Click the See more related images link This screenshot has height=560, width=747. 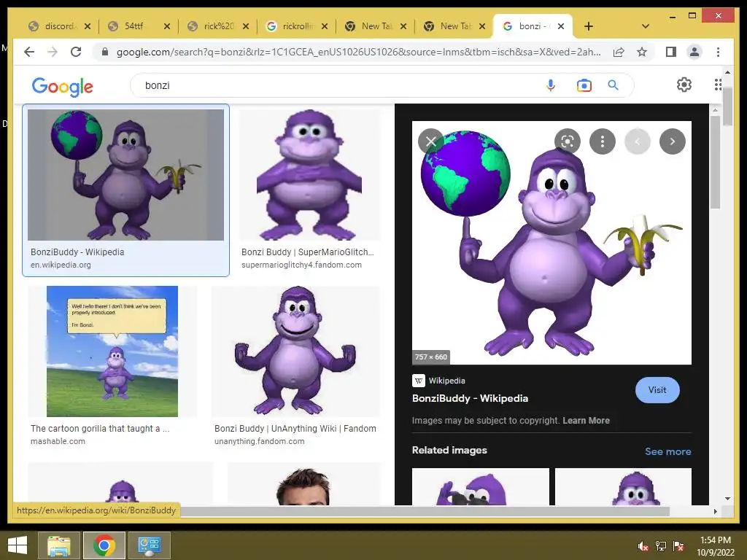[668, 451]
